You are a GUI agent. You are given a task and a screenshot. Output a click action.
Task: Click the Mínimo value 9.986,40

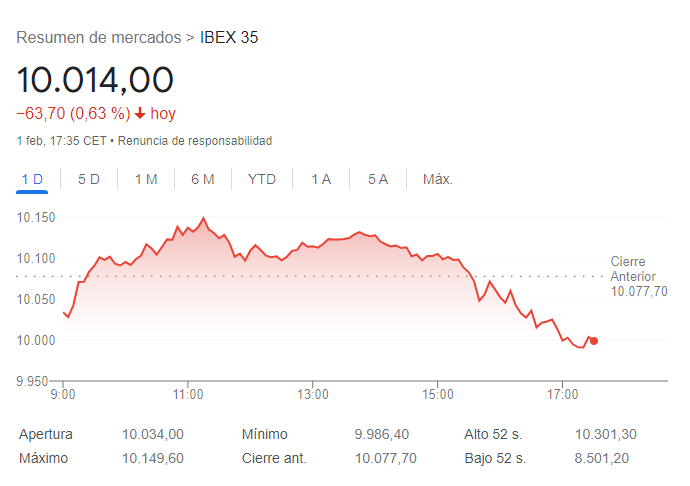coord(382,434)
